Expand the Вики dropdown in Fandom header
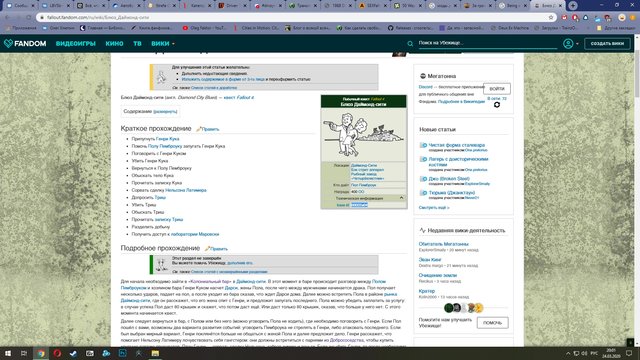The width and height of the screenshot is (640, 360). [x=163, y=43]
